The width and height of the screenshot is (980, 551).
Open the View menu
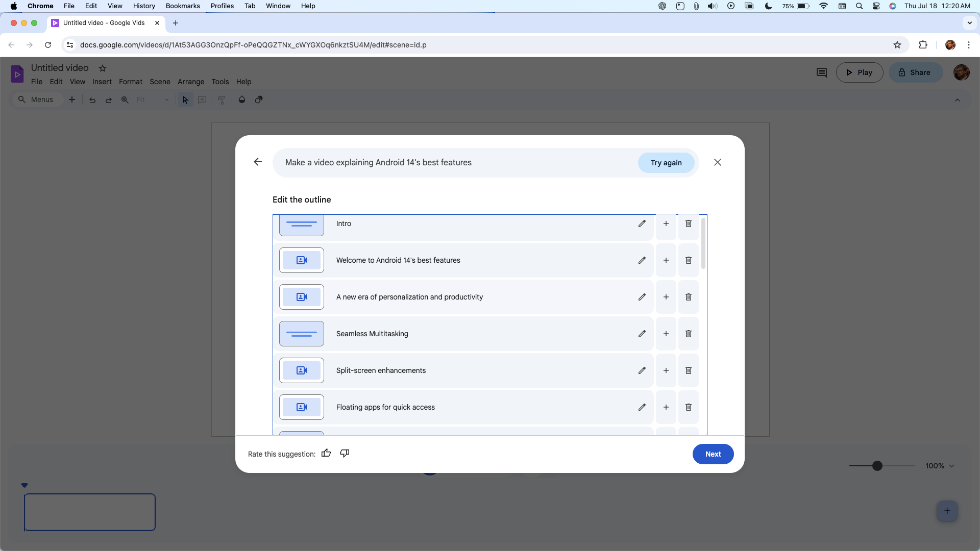tap(78, 82)
